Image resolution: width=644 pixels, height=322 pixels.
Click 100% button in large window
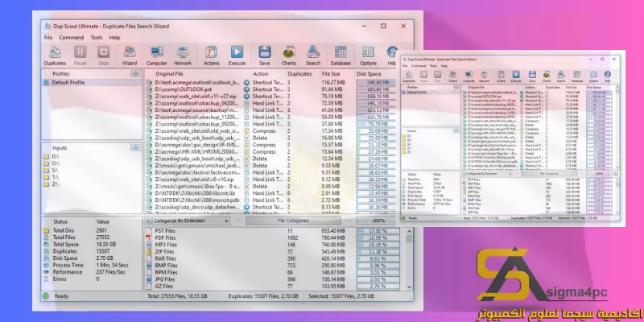pos(378,221)
